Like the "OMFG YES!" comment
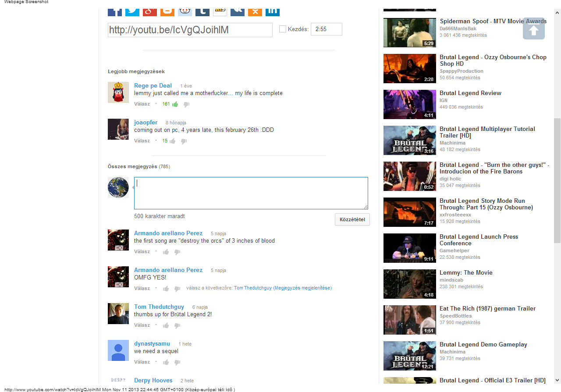This screenshot has height=392, width=561. coord(166,289)
